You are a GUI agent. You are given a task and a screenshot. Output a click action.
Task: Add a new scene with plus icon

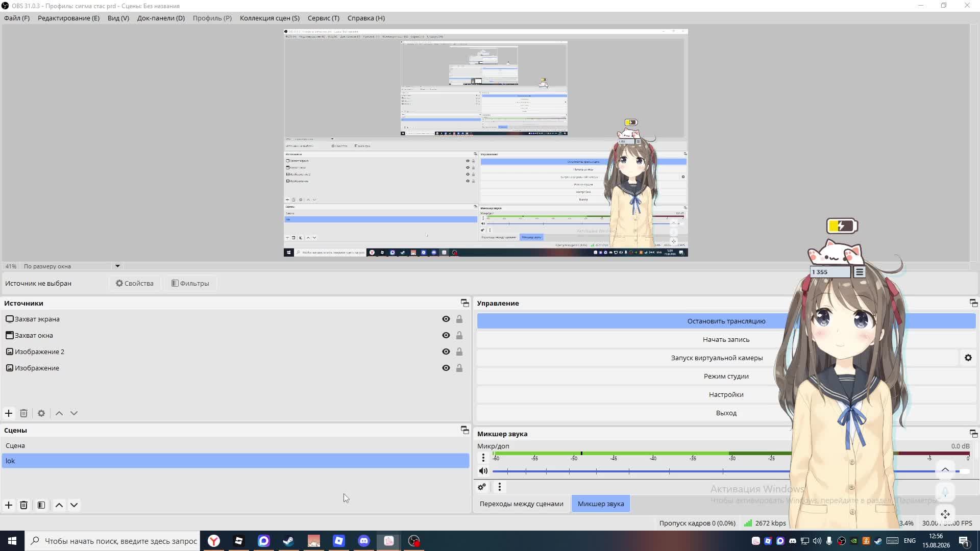tap(9, 505)
